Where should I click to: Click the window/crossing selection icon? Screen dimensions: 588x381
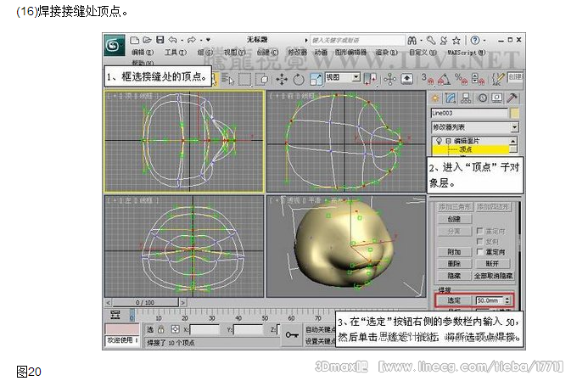click(x=261, y=80)
